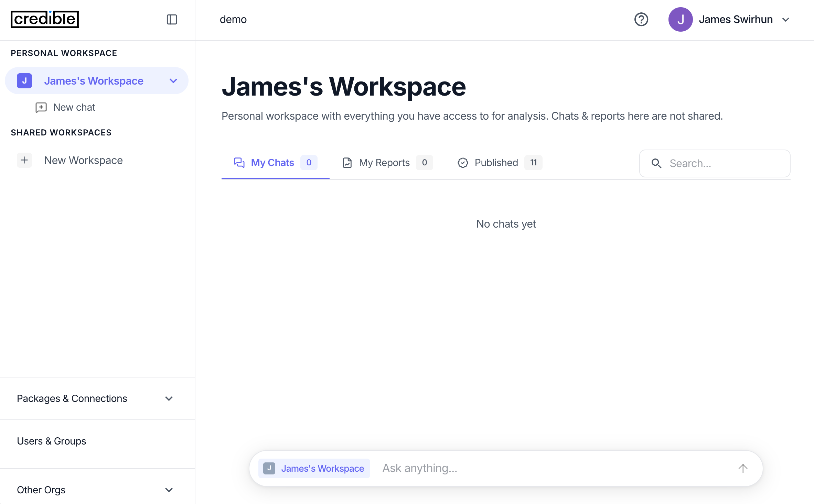Open the Published reports tab
Image resolution: width=814 pixels, height=504 pixels.
click(x=496, y=163)
